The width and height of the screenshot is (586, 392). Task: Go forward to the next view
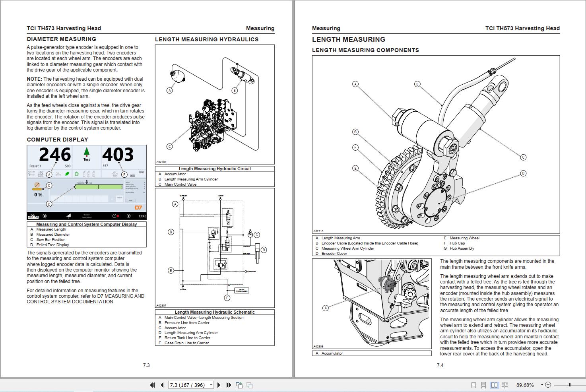[250, 385]
